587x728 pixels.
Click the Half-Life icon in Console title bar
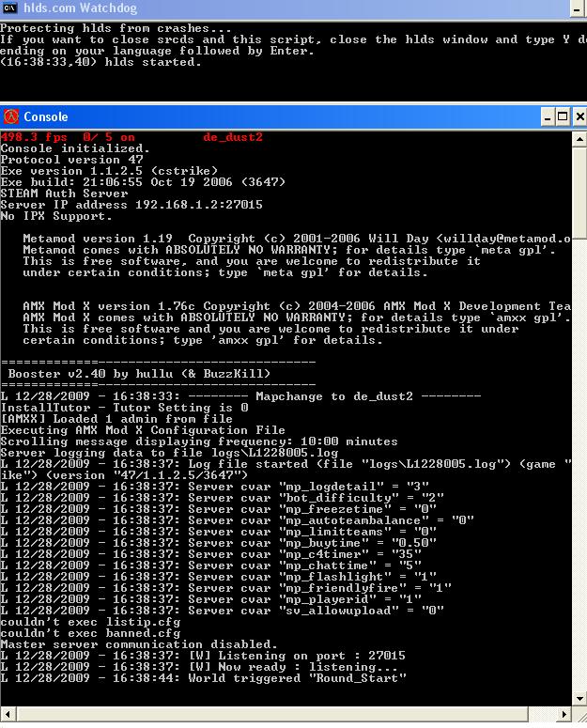(x=10, y=116)
